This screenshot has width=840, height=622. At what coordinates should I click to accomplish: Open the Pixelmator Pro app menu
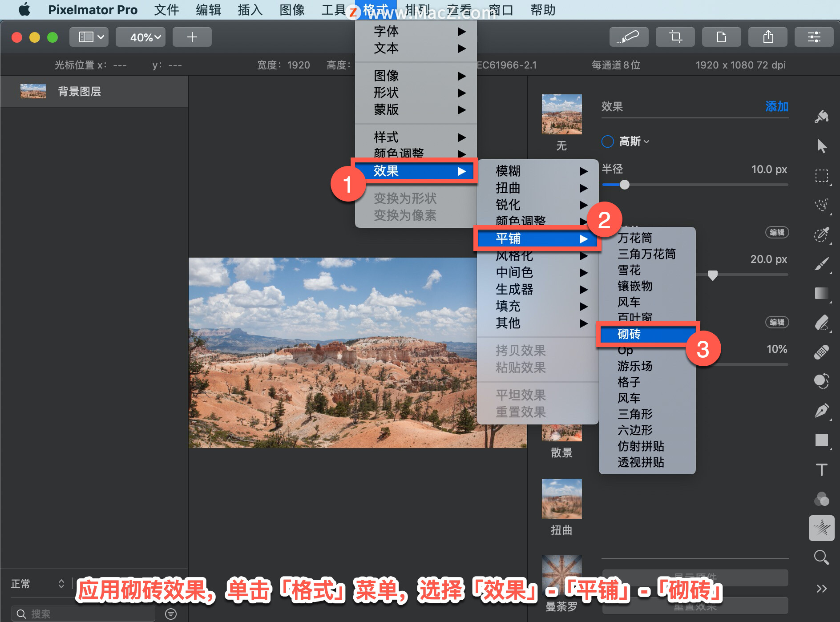[93, 9]
